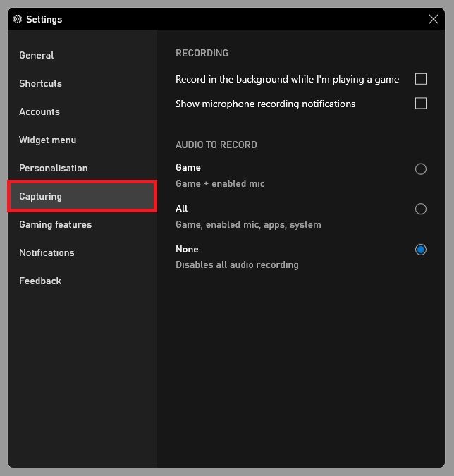Click the Settings gear icon in title bar
The width and height of the screenshot is (454, 476).
[x=18, y=19]
